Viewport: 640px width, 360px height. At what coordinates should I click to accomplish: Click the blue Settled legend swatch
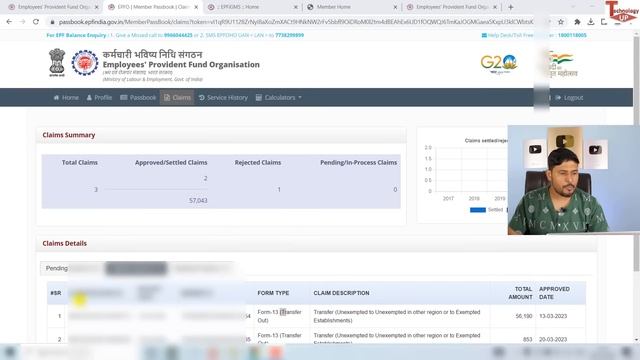point(478,210)
